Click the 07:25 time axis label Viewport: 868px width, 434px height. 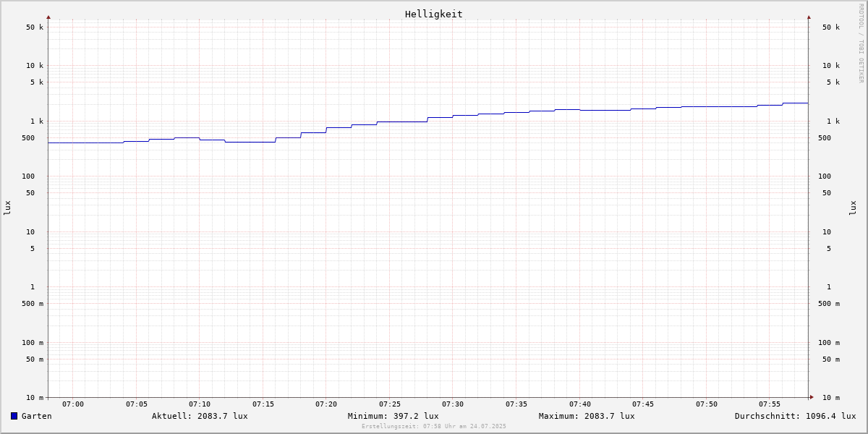[x=390, y=404]
